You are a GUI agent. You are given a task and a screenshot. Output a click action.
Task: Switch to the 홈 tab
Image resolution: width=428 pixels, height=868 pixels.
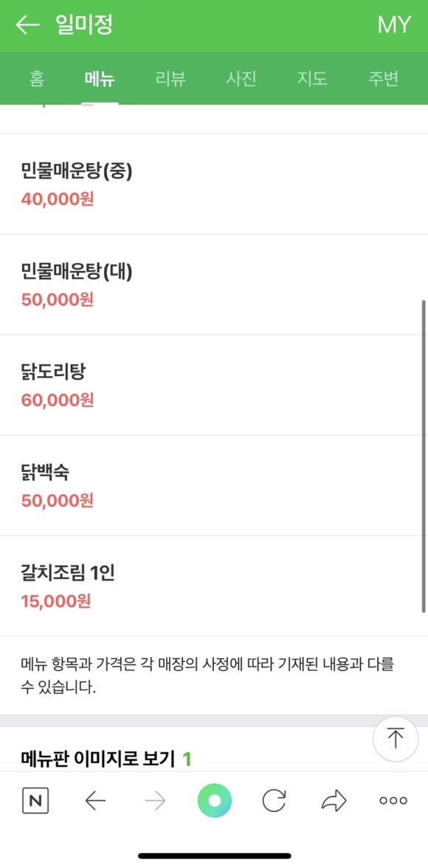point(36,78)
